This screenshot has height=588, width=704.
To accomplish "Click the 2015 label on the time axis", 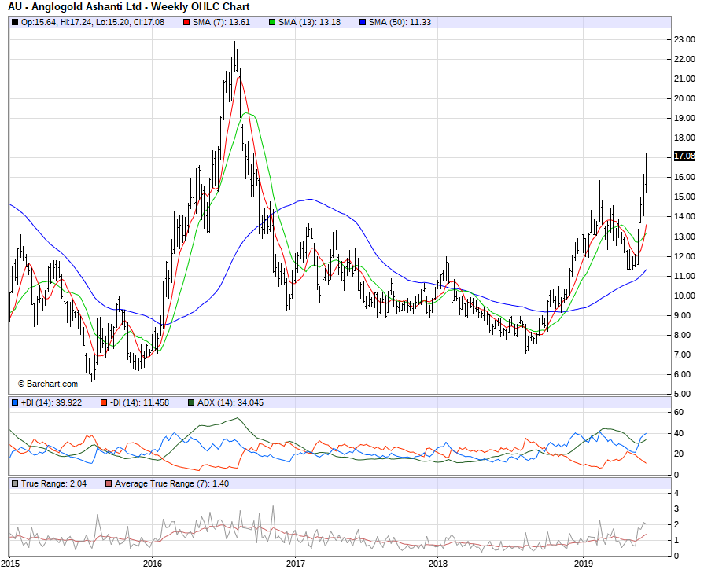I will tap(10, 564).
